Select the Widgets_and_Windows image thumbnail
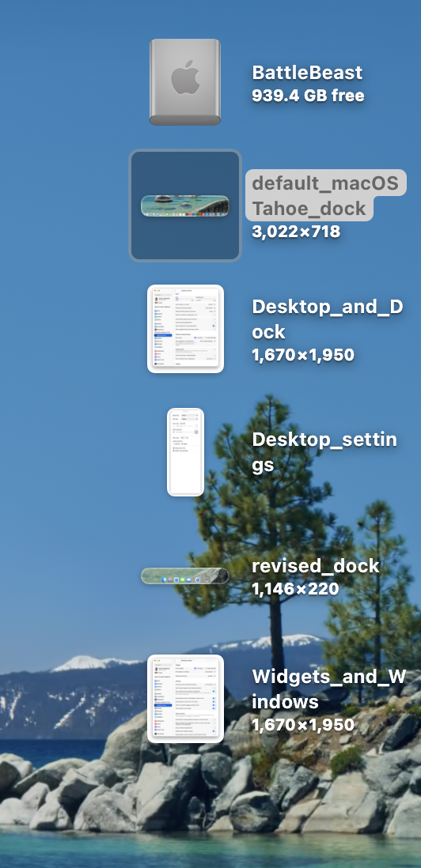Viewport: 421px width, 868px height. click(x=185, y=699)
